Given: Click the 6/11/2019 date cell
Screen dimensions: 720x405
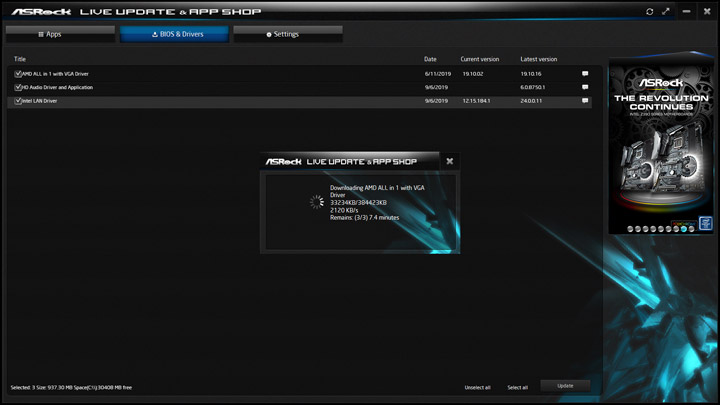Looking at the screenshot, I should (x=438, y=73).
